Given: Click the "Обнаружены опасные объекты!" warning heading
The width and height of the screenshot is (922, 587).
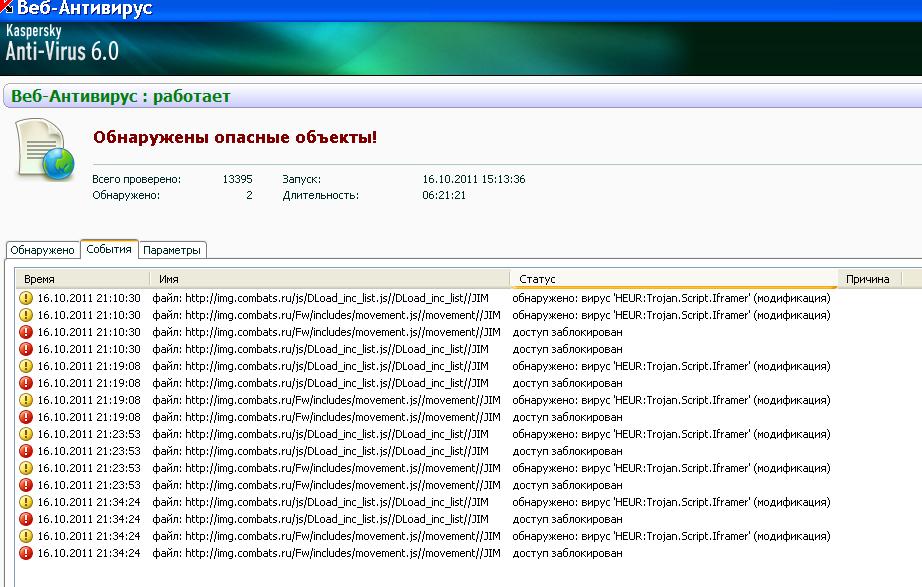Looking at the screenshot, I should pyautogui.click(x=235, y=138).
